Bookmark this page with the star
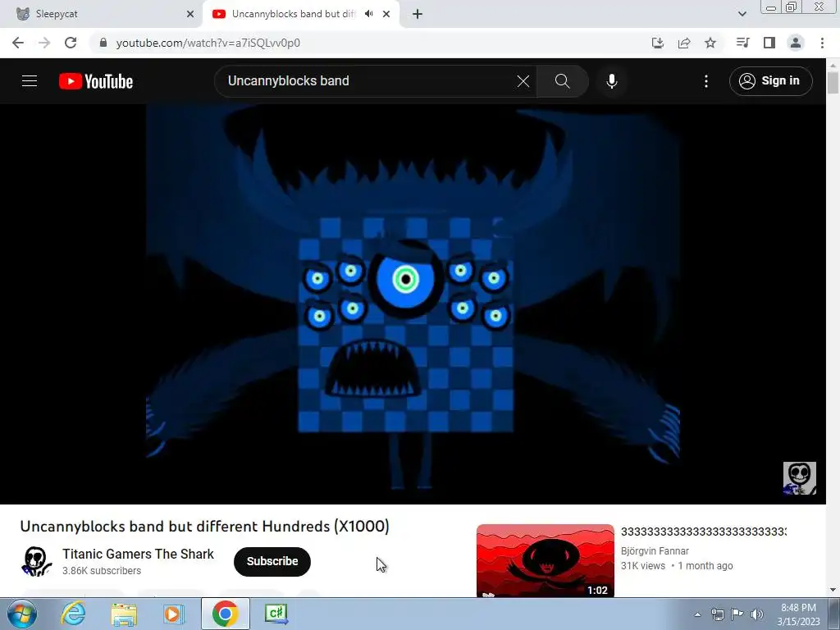This screenshot has width=840, height=630. coord(710,43)
